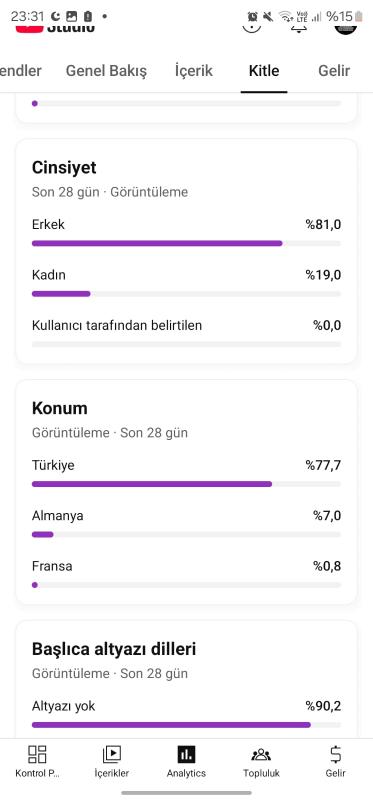The image size is (373, 800).
Task: Switch to the Genel Bakış tab
Action: pos(106,71)
